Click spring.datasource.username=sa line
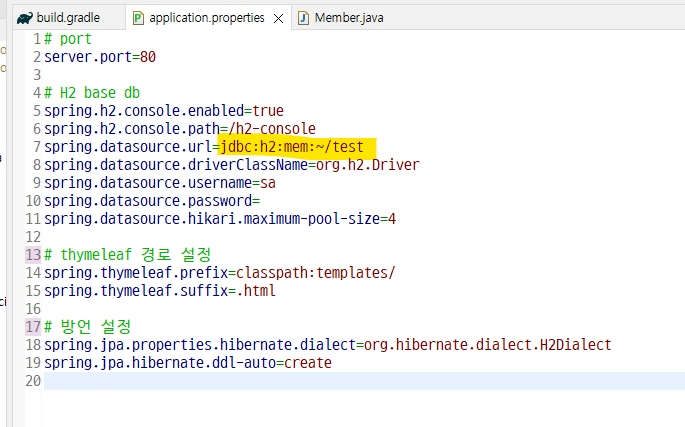Image resolution: width=685 pixels, height=427 pixels. [160, 183]
